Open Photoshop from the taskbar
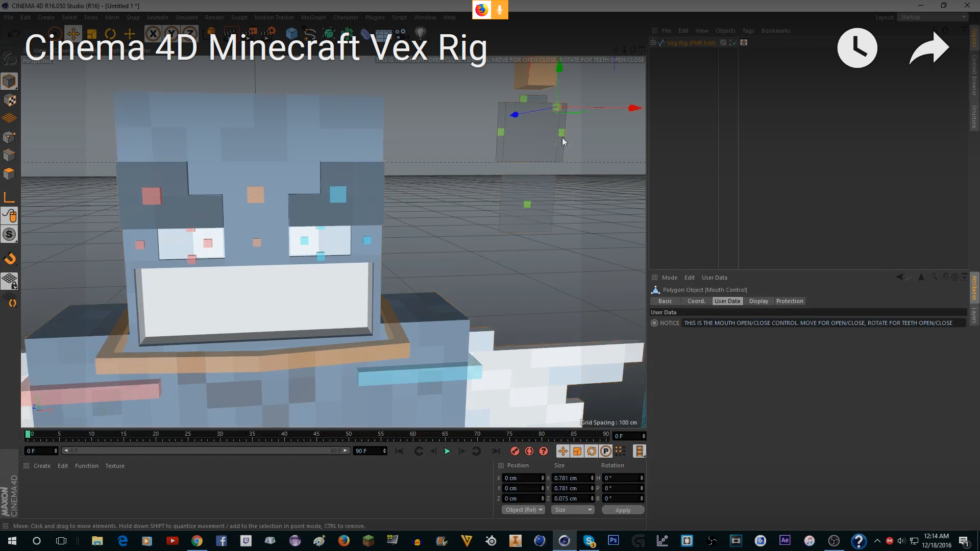 tap(613, 540)
